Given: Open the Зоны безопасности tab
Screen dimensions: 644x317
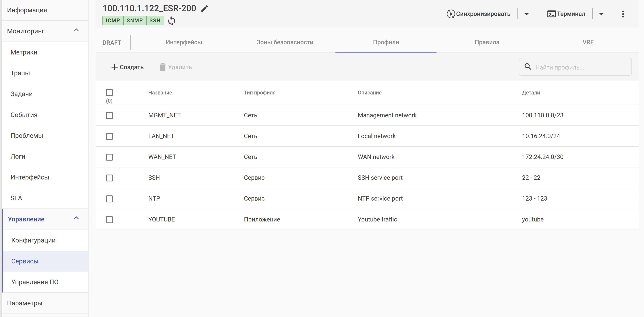Looking at the screenshot, I should pos(285,42).
